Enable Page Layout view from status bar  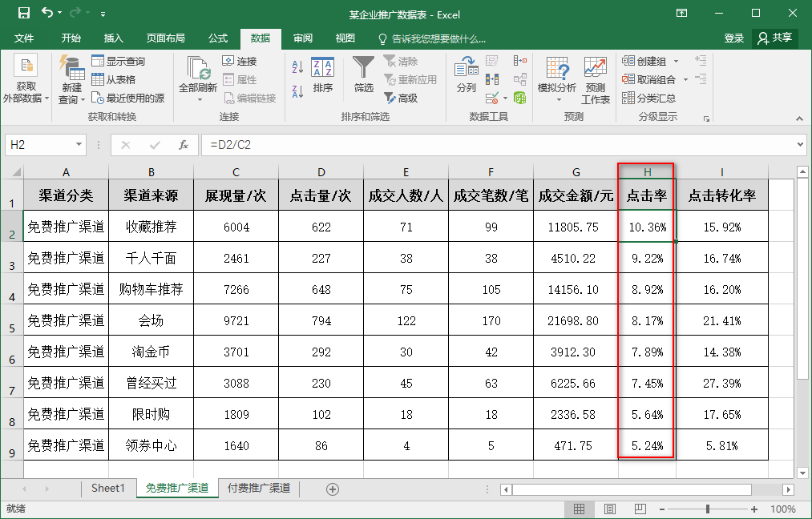pyautogui.click(x=610, y=509)
